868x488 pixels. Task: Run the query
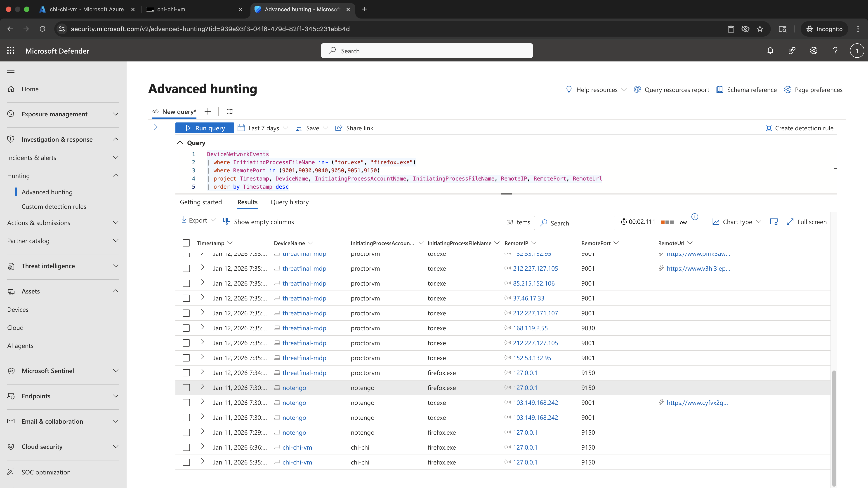[205, 128]
